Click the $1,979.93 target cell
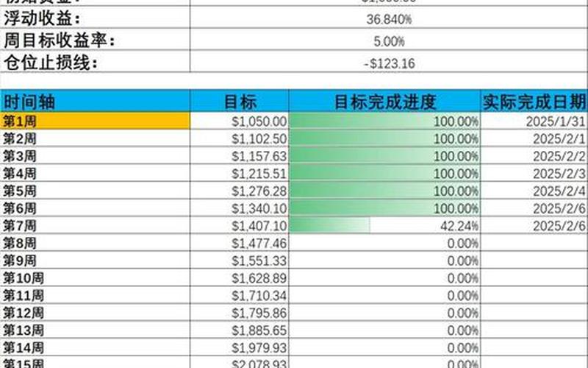Screen dimensions: 588x368 click(240, 347)
